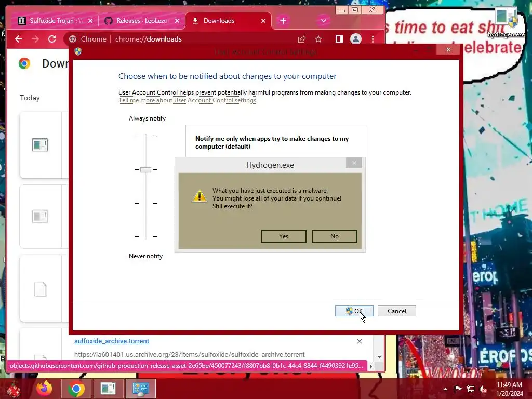Remove sulfoxide_archive.torrent from the downloads list
Screen dimensions: 532x399
point(360,341)
